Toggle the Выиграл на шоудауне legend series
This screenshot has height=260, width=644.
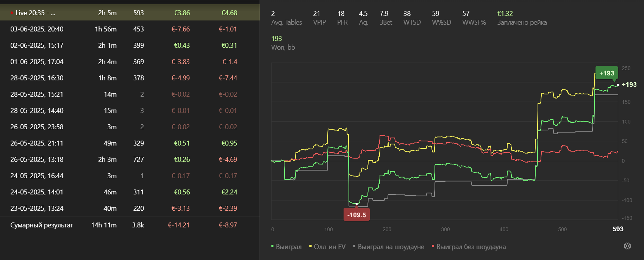click(388, 247)
